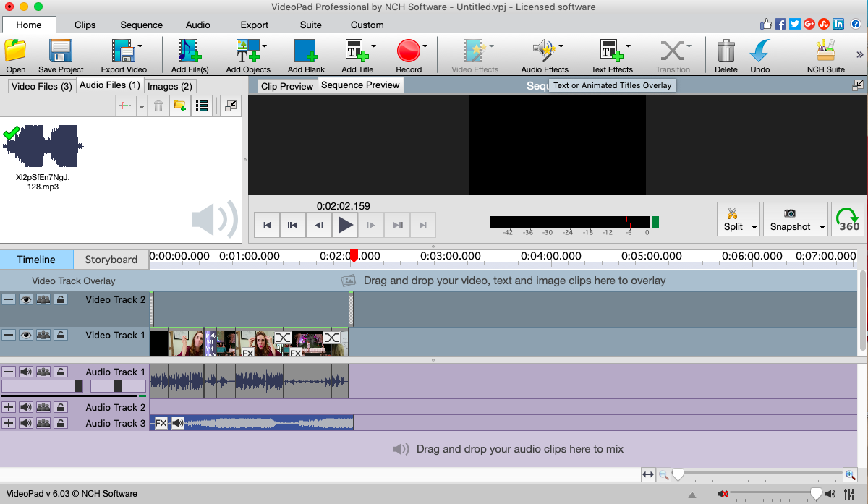Click the Add Title icon
The image size is (868, 504).
click(x=357, y=51)
